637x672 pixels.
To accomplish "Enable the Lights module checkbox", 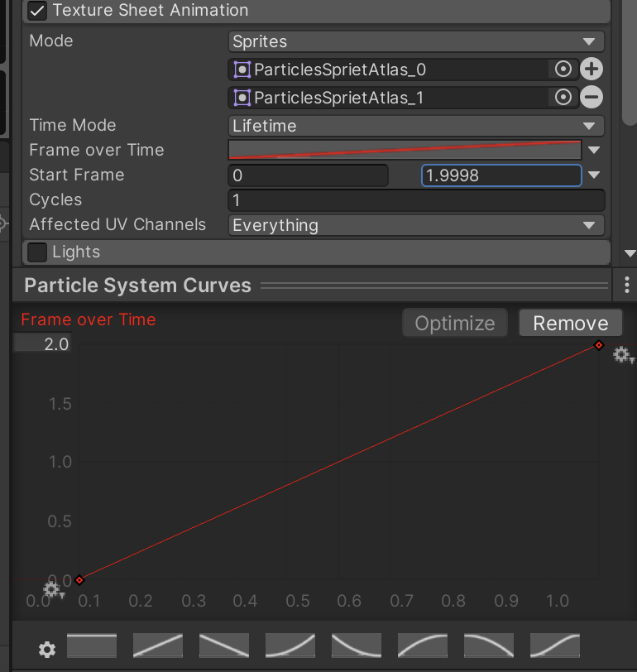I will click(x=37, y=252).
